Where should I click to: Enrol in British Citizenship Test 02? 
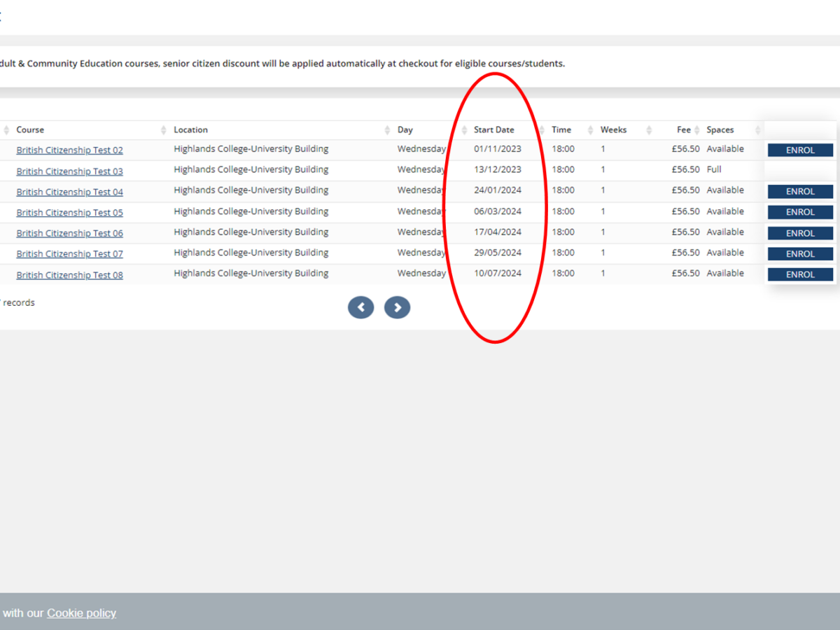pos(800,150)
